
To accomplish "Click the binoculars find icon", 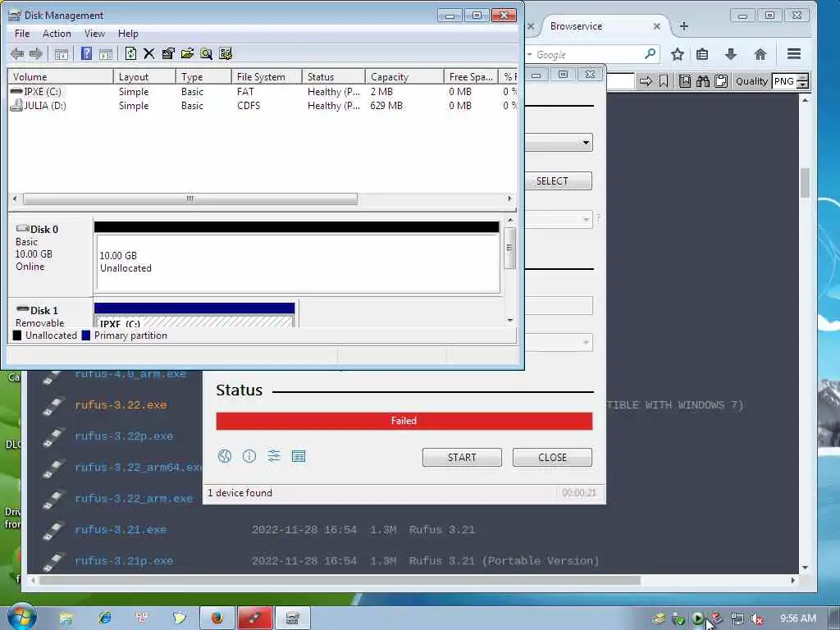I will pos(703,81).
